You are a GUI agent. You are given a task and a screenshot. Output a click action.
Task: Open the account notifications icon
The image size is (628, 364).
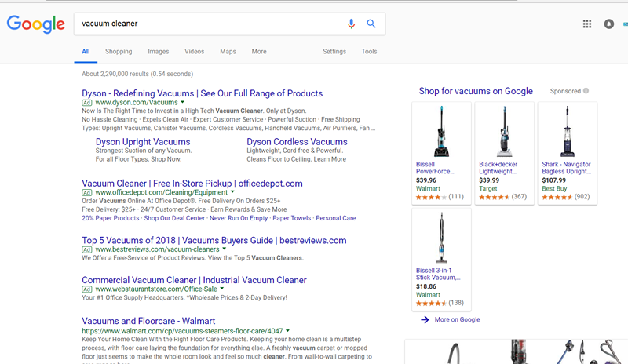(609, 24)
